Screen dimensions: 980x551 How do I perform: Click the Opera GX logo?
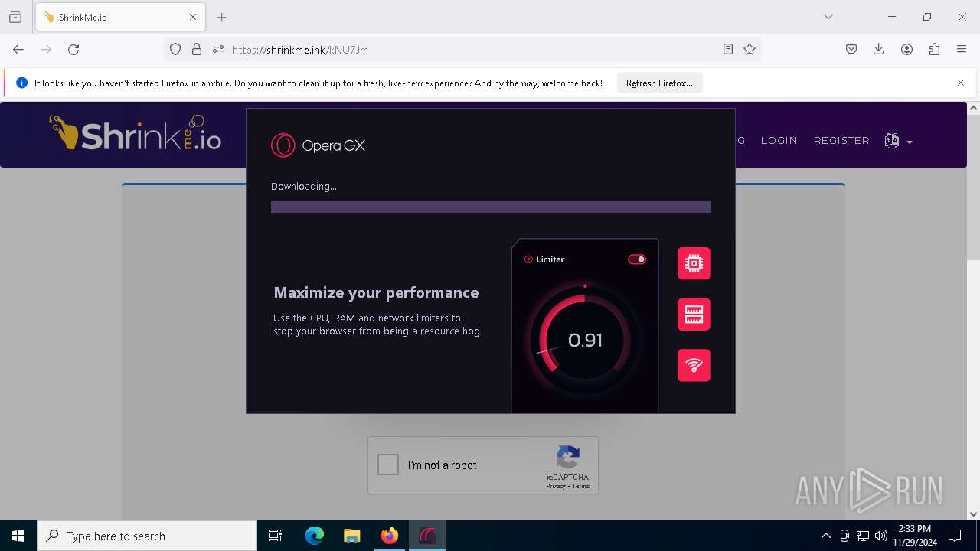tap(318, 145)
